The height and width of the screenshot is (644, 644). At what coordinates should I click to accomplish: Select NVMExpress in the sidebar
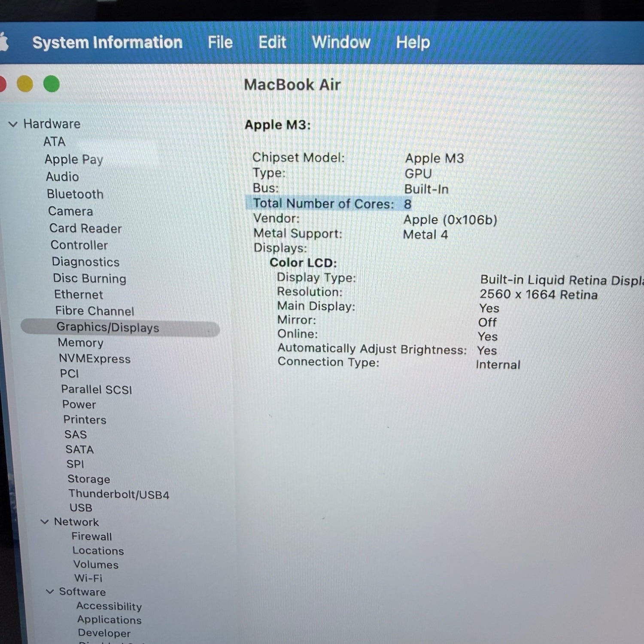[x=94, y=358]
